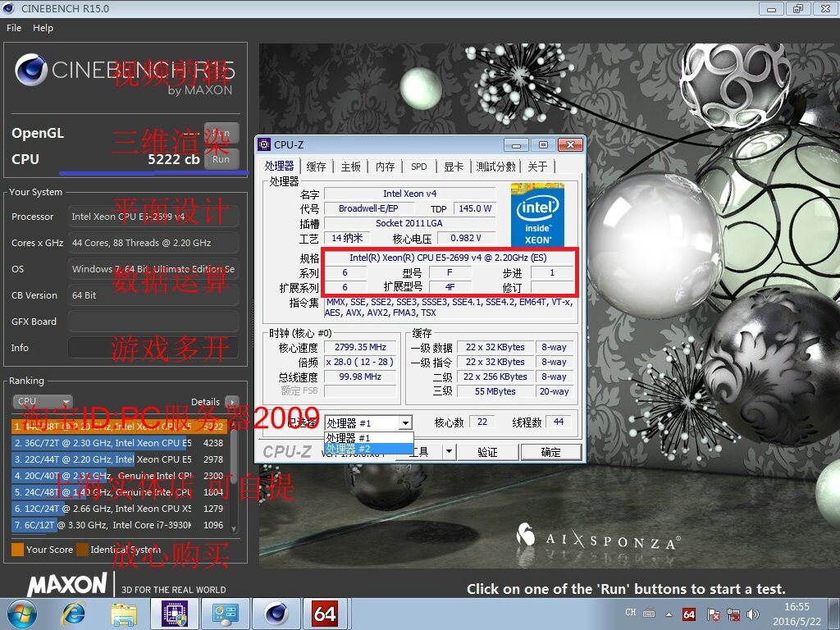
Task: Switch to the Cinebench taskbar icon
Action: coord(276,614)
